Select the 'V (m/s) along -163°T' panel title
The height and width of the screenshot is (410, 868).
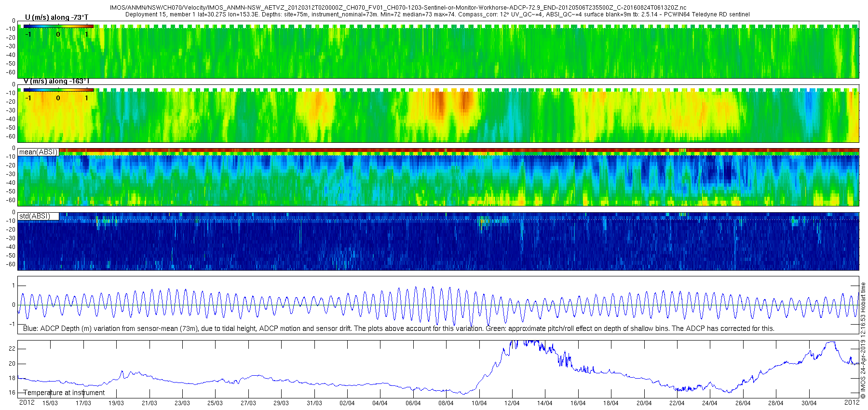coord(56,81)
